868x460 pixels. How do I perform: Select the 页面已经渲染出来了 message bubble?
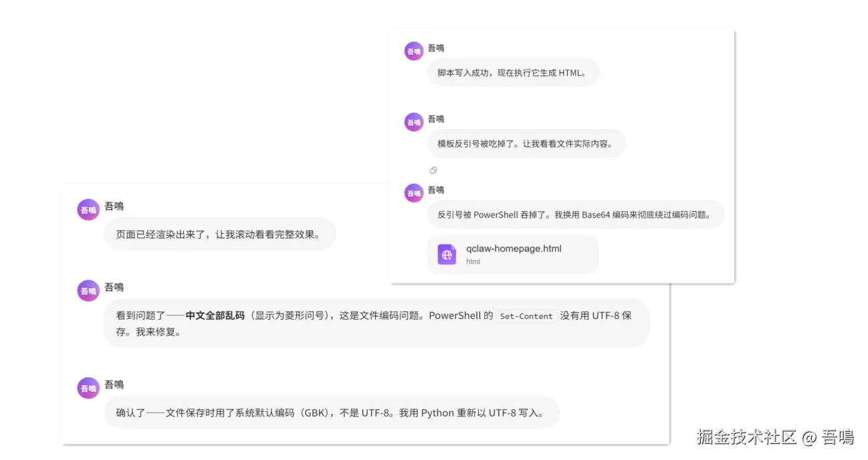tap(220, 235)
